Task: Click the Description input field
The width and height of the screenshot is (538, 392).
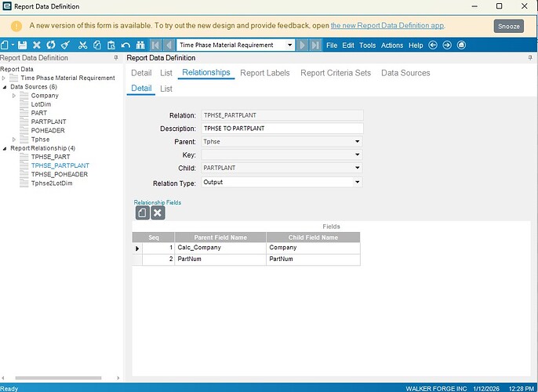Action: pyautogui.click(x=282, y=129)
